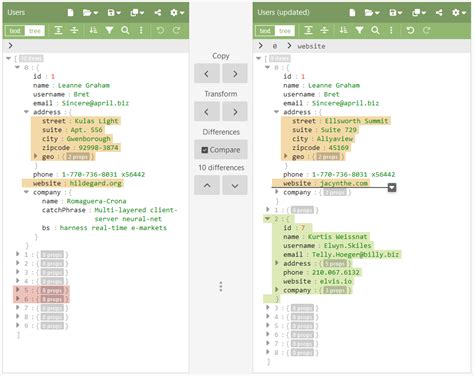474x376 pixels.
Task: Collapse address object in left panel
Action: click(x=26, y=112)
